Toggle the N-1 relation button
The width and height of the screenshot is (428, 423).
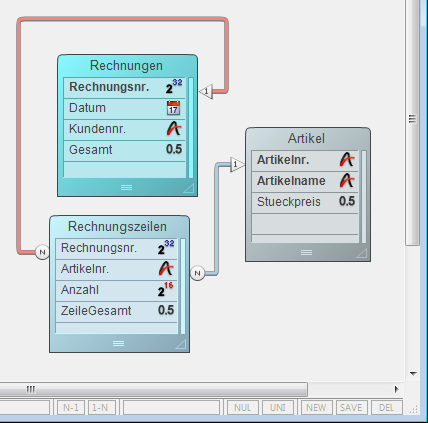tap(71, 408)
